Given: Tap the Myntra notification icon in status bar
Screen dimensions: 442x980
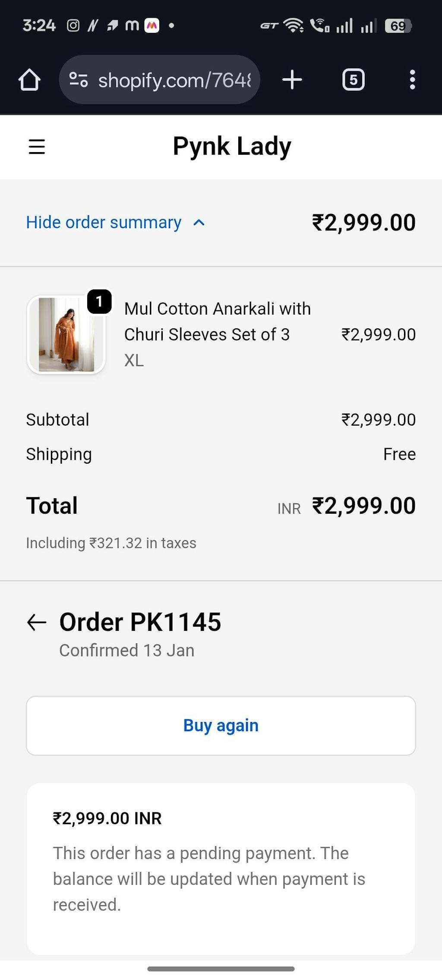Looking at the screenshot, I should point(152,26).
